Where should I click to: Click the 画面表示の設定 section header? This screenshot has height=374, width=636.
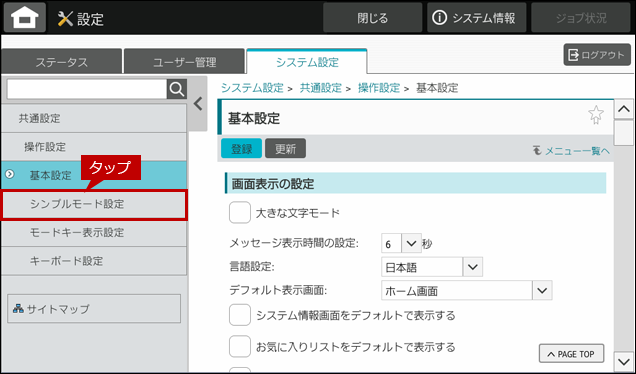(x=416, y=183)
